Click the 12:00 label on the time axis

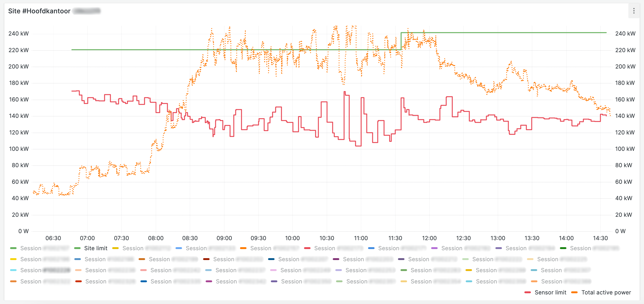429,238
